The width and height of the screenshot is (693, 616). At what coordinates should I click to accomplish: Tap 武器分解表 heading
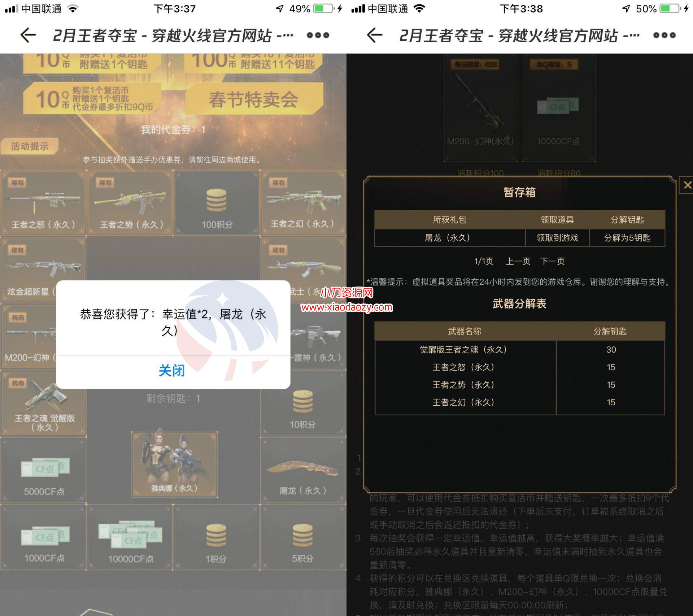pyautogui.click(x=519, y=304)
